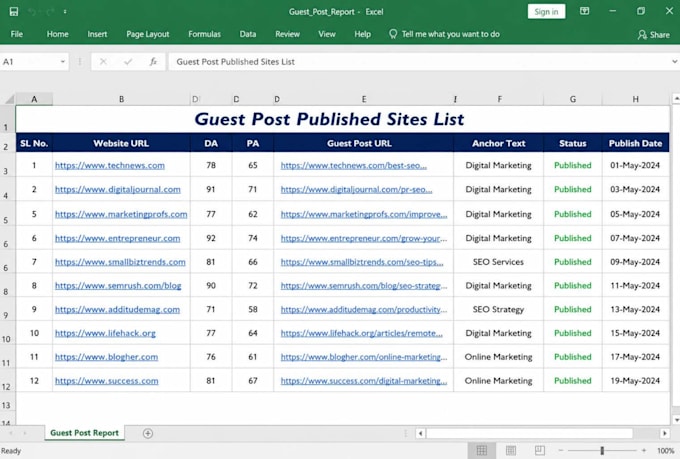Open the Page Layout tab
680x459 pixels.
pyautogui.click(x=147, y=34)
